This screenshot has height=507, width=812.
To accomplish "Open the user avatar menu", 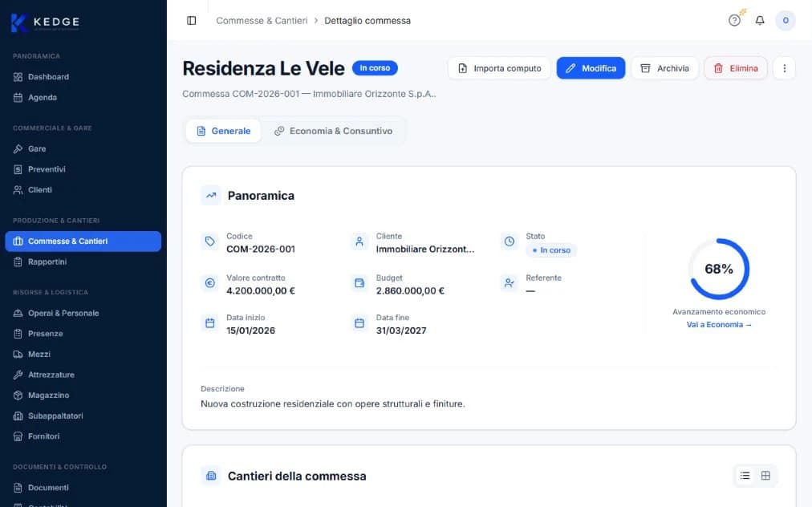I will [x=785, y=21].
